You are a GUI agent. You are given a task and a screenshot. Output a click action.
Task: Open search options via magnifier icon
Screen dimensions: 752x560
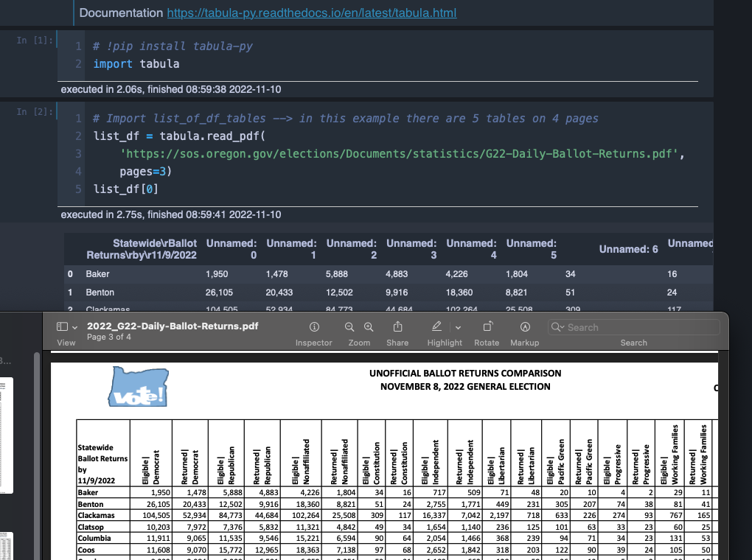pyautogui.click(x=557, y=327)
